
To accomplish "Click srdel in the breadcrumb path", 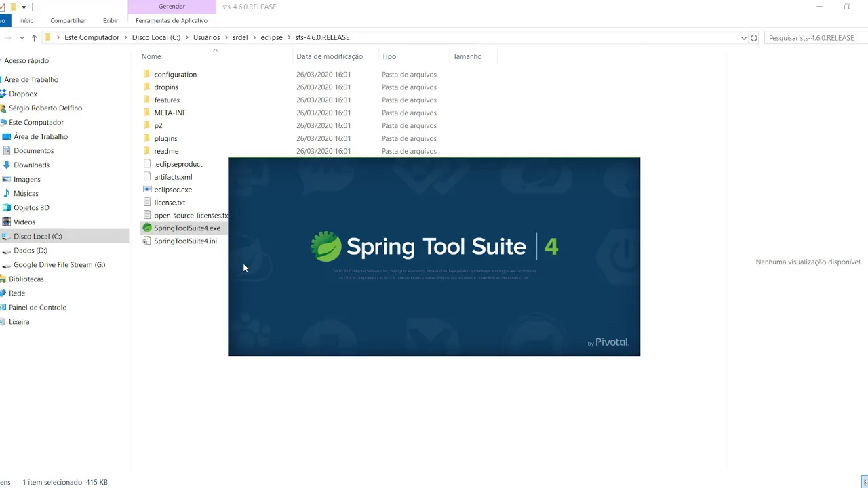I will [x=240, y=38].
